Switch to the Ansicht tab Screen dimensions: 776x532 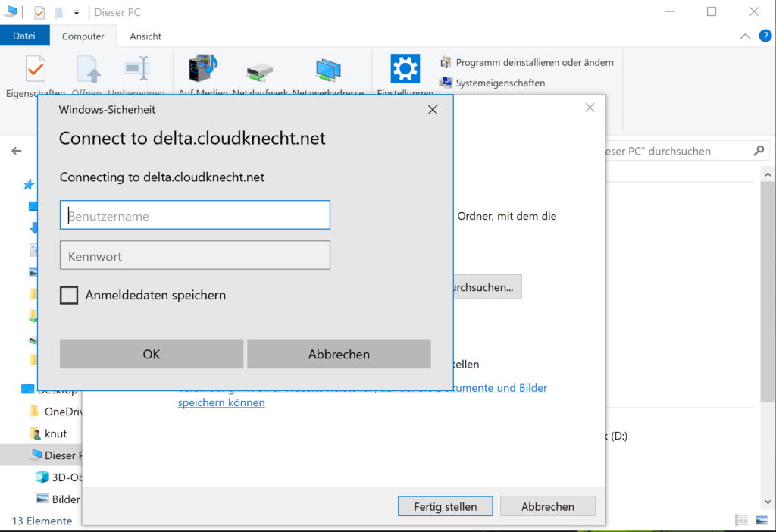(145, 36)
